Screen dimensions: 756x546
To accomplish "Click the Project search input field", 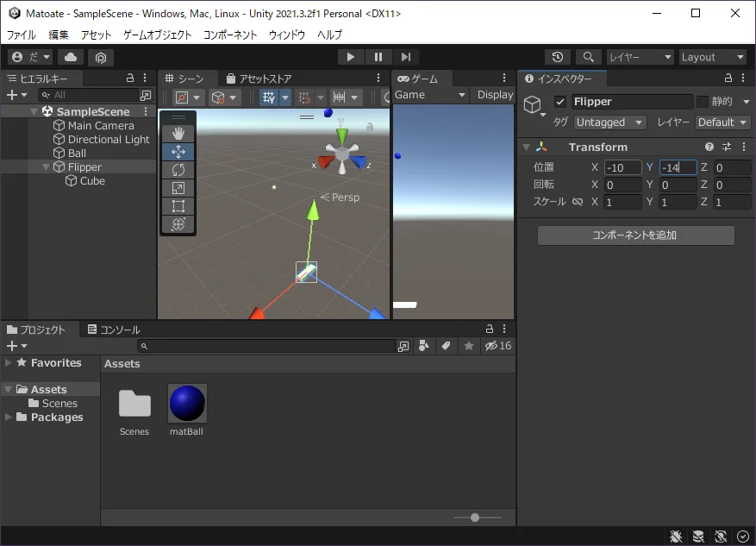I will tap(266, 346).
